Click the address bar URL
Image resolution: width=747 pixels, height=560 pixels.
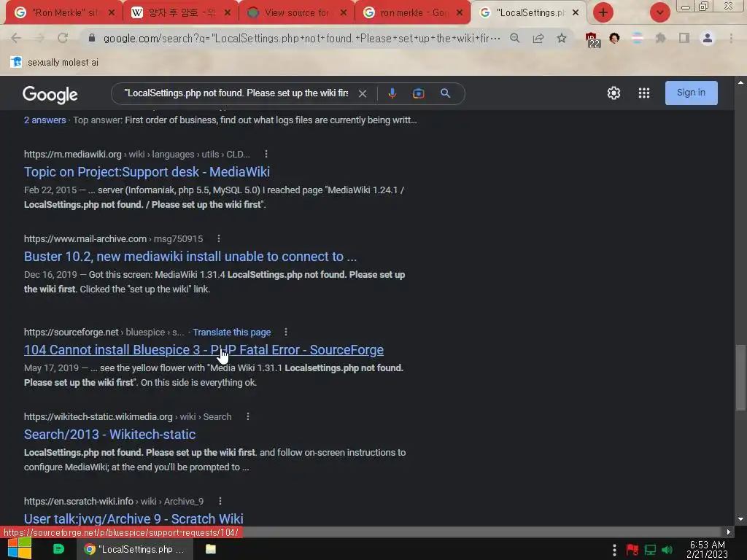point(301,38)
